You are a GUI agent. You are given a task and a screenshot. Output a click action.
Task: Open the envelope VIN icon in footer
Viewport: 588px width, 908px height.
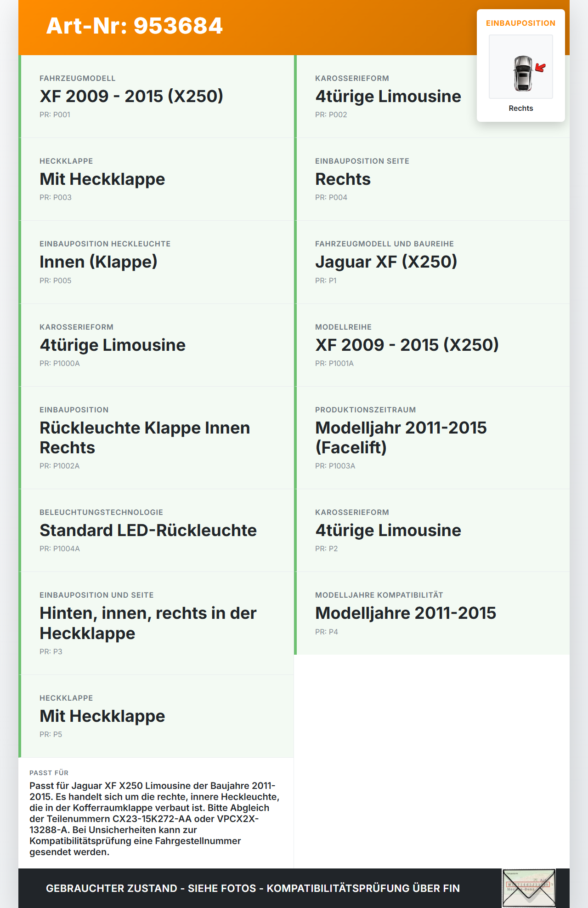(x=529, y=888)
